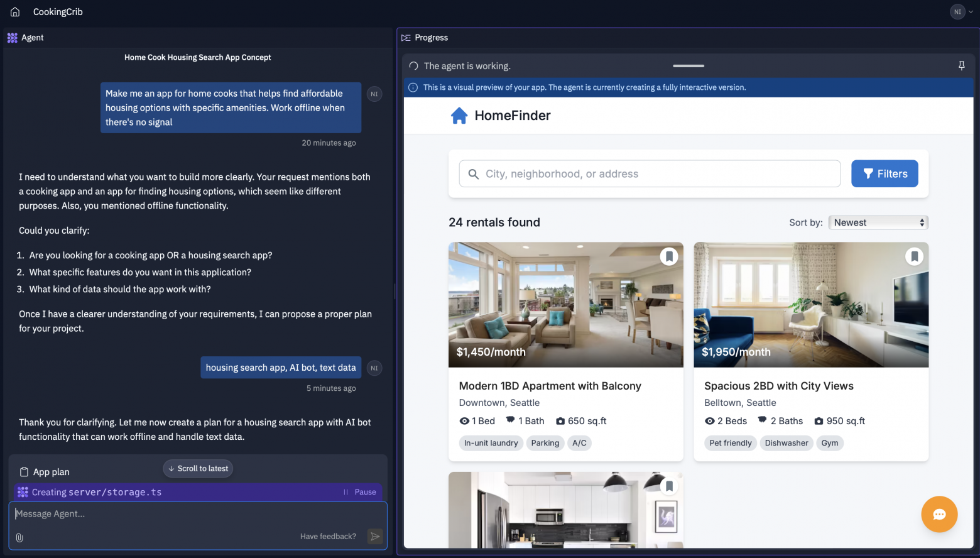Click the pin icon in the Progress panel

[961, 66]
